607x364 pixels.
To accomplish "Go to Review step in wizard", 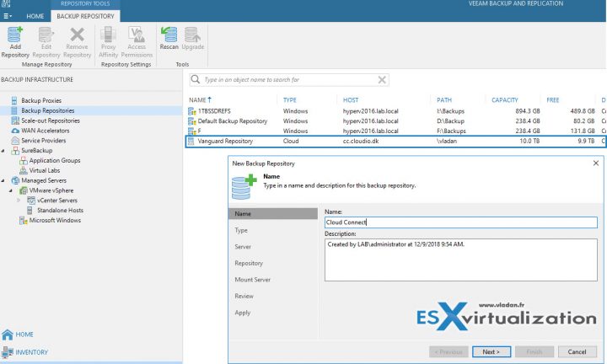I will pyautogui.click(x=244, y=297).
